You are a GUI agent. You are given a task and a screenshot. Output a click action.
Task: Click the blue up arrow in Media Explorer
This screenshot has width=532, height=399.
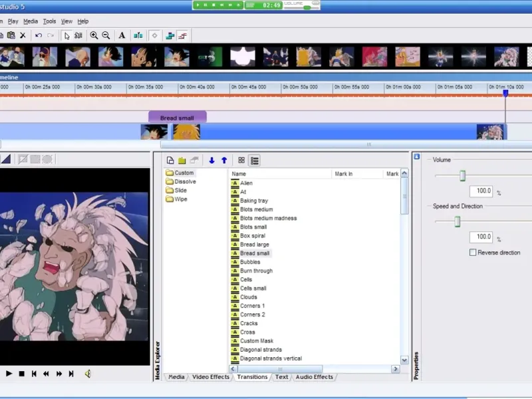point(224,160)
